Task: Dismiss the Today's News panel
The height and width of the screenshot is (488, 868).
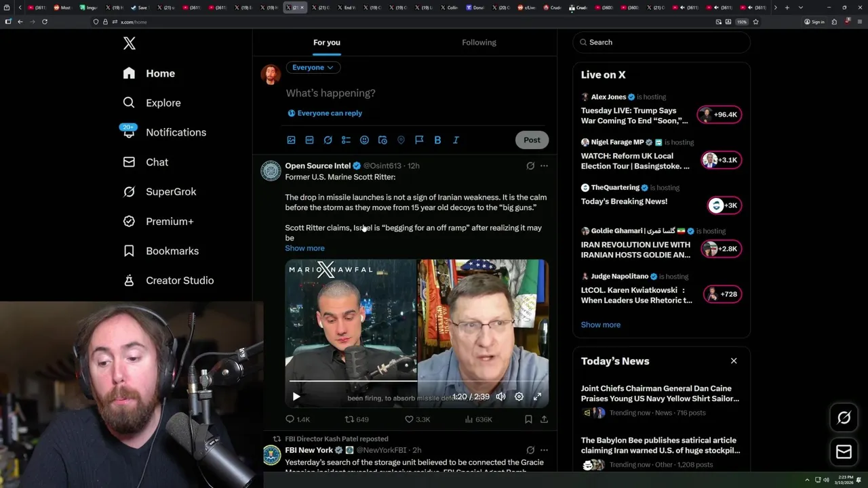Action: (x=734, y=361)
